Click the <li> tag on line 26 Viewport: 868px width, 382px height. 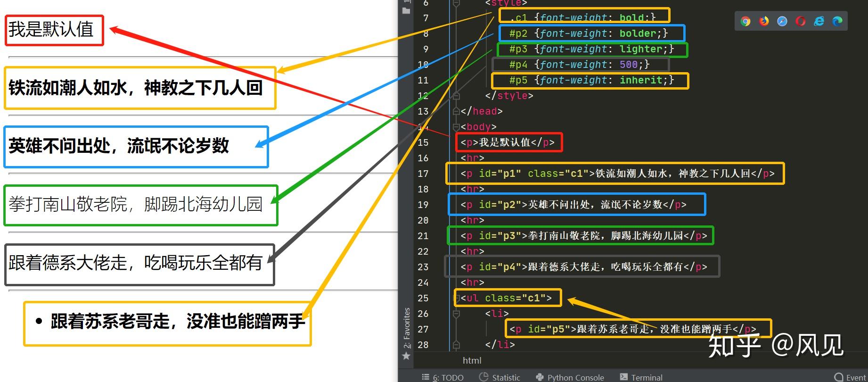[497, 314]
